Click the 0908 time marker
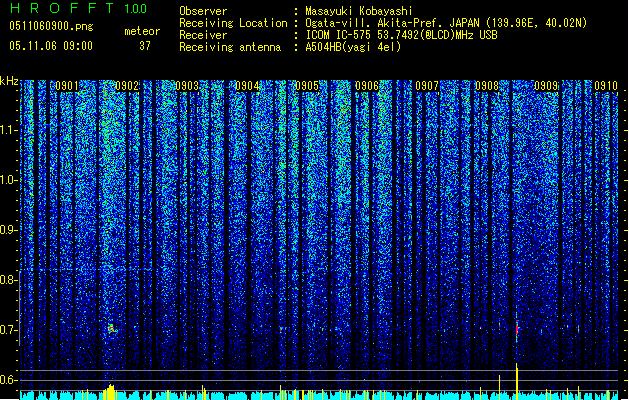629x400 pixels. [487, 86]
